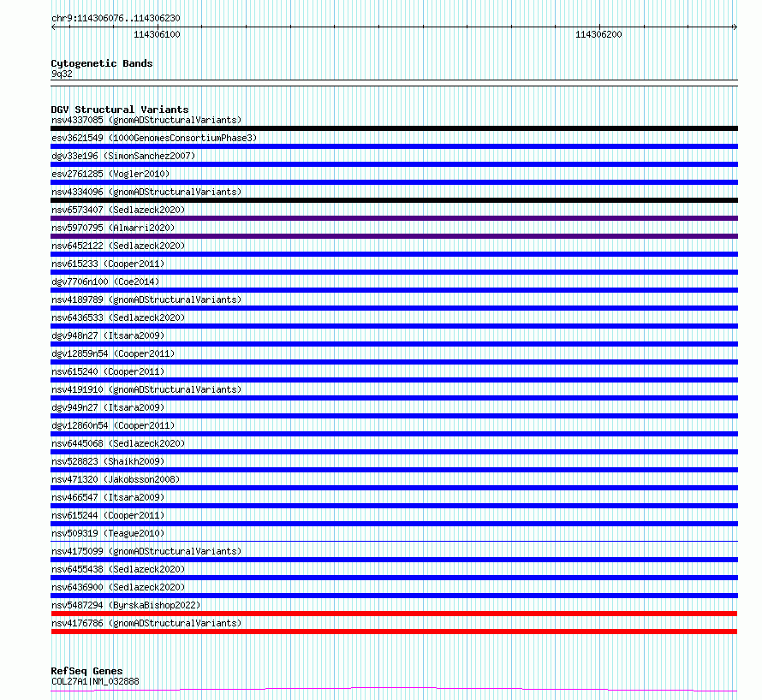Select nsv6436900 (Sedlazeck2020) label
The image size is (762, 700).
[118, 587]
